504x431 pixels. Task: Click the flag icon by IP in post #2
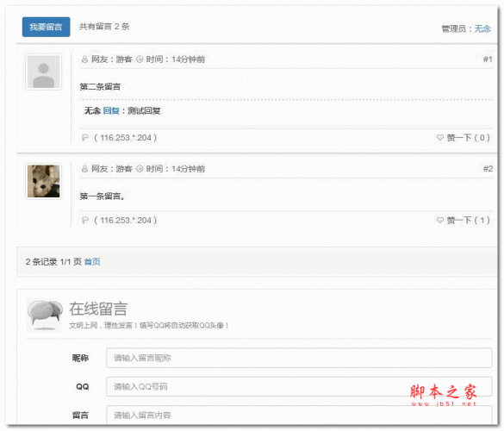84,221
